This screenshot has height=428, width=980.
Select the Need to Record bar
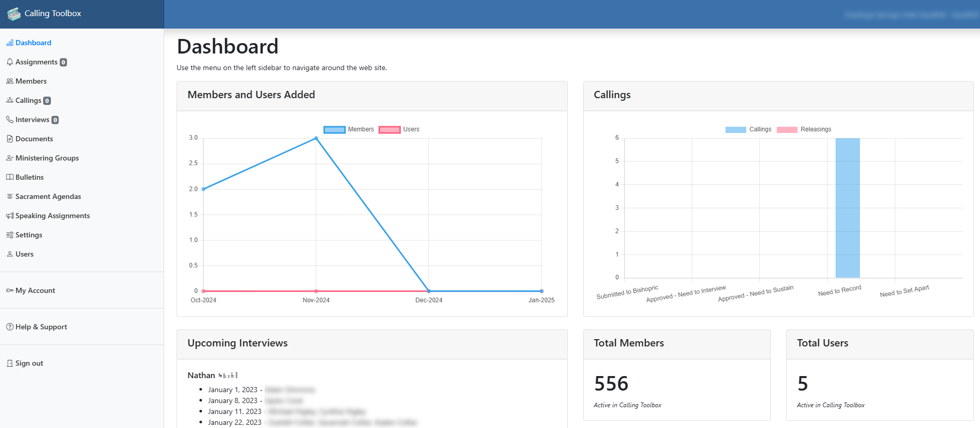[848, 208]
